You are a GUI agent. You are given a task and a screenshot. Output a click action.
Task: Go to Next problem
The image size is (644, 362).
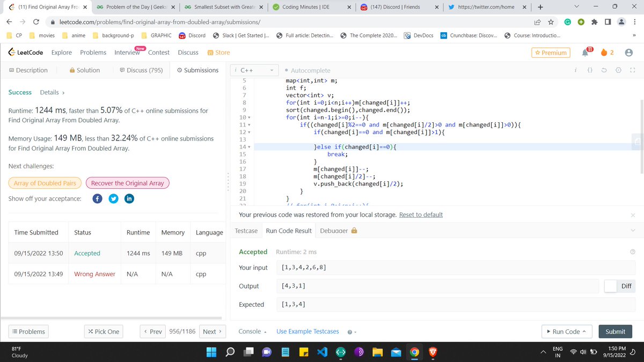tap(213, 331)
